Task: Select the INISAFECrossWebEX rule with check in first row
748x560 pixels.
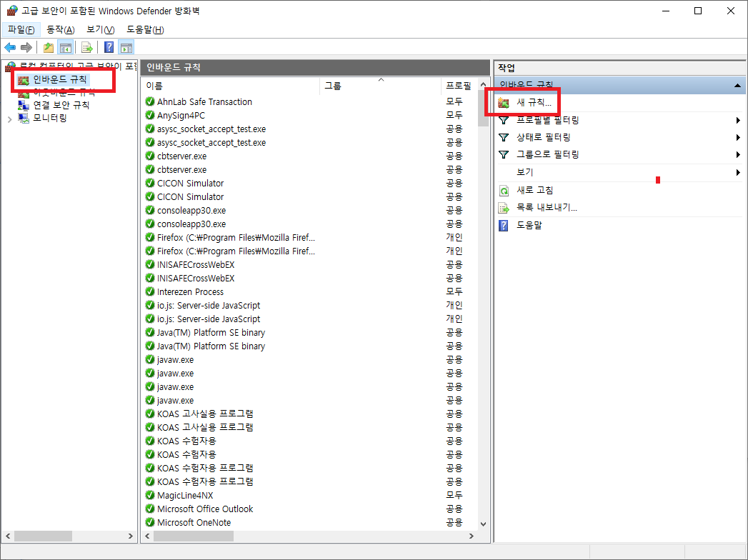Action: (x=196, y=265)
